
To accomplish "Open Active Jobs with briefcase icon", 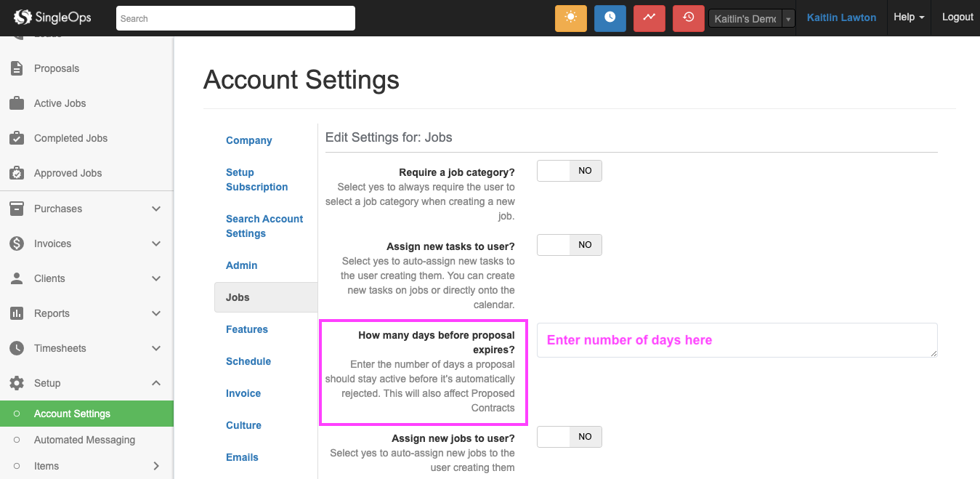I will pos(60,103).
